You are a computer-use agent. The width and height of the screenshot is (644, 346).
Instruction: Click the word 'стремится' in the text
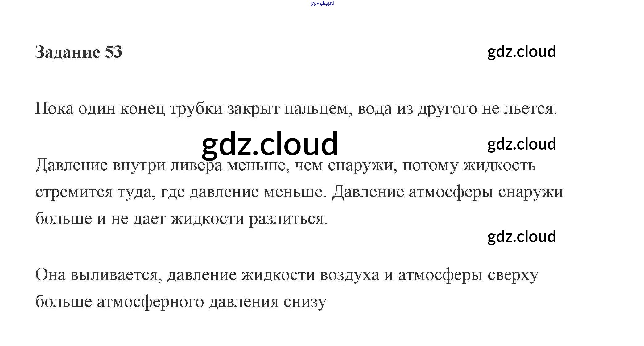[x=74, y=192]
